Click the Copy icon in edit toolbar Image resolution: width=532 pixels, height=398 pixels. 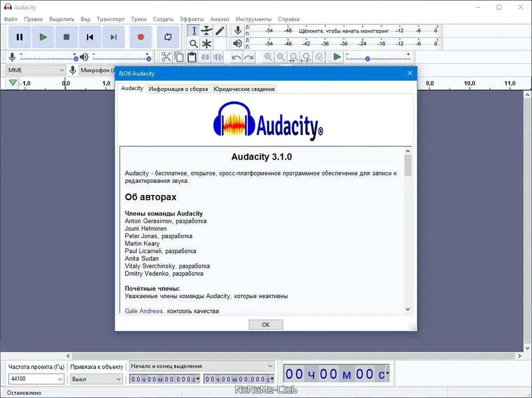point(179,57)
